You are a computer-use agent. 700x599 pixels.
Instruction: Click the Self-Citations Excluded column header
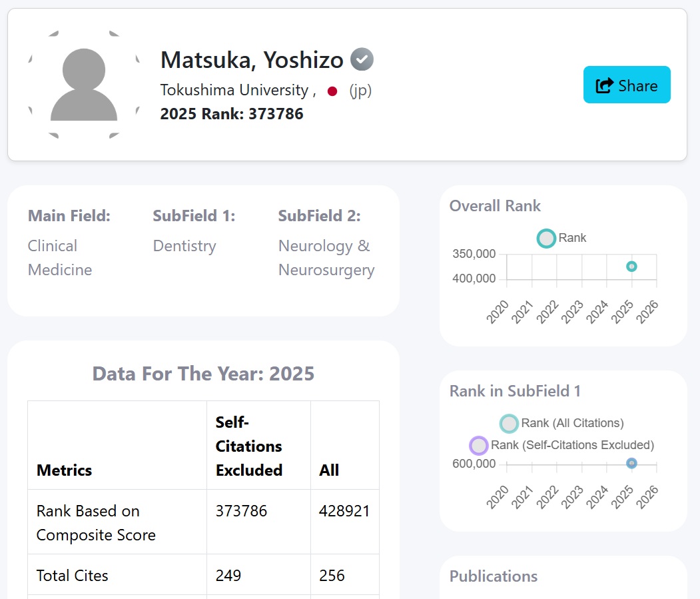pos(249,446)
